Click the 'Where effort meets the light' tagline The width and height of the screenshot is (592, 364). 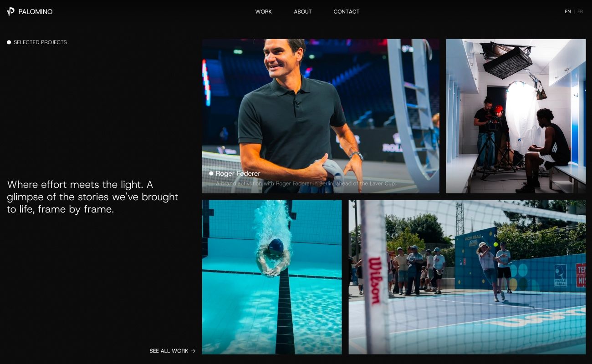pyautogui.click(x=92, y=197)
